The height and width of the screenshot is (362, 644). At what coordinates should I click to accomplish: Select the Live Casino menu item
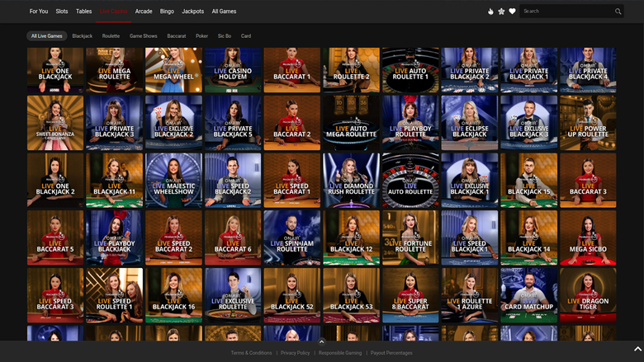tap(113, 12)
